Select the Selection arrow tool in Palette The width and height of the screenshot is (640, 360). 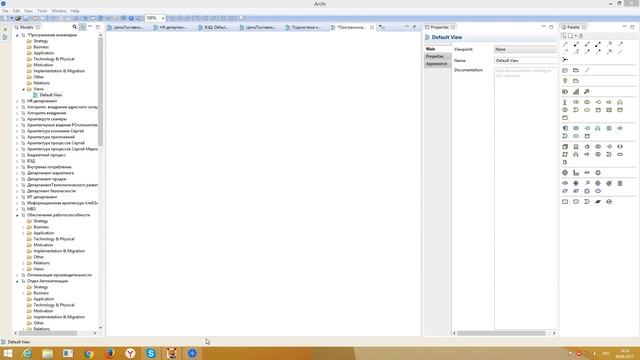[x=564, y=36]
